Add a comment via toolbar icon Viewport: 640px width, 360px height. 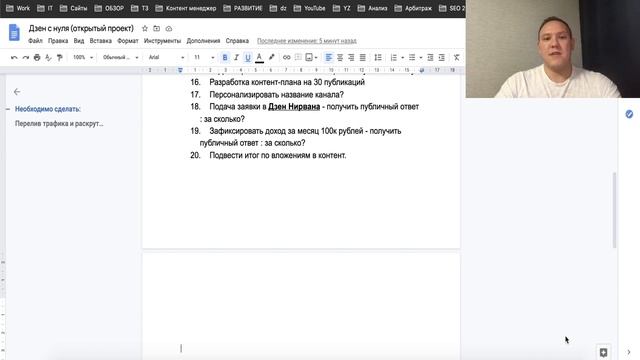click(298, 58)
